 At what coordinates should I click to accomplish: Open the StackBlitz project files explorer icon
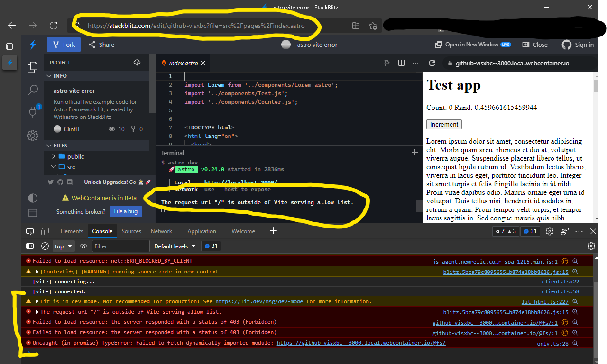pyautogui.click(x=32, y=67)
